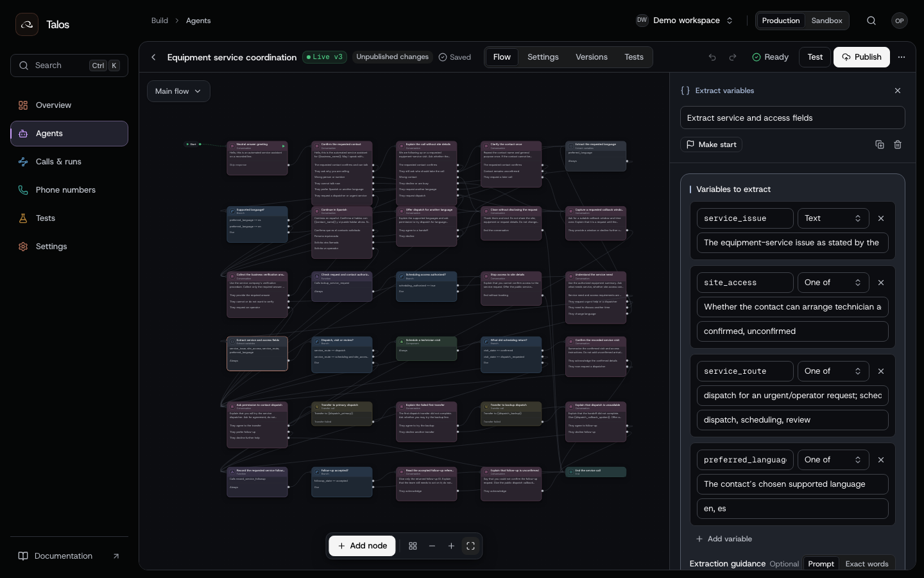
Task: Change service_issue type from Text
Action: [833, 218]
